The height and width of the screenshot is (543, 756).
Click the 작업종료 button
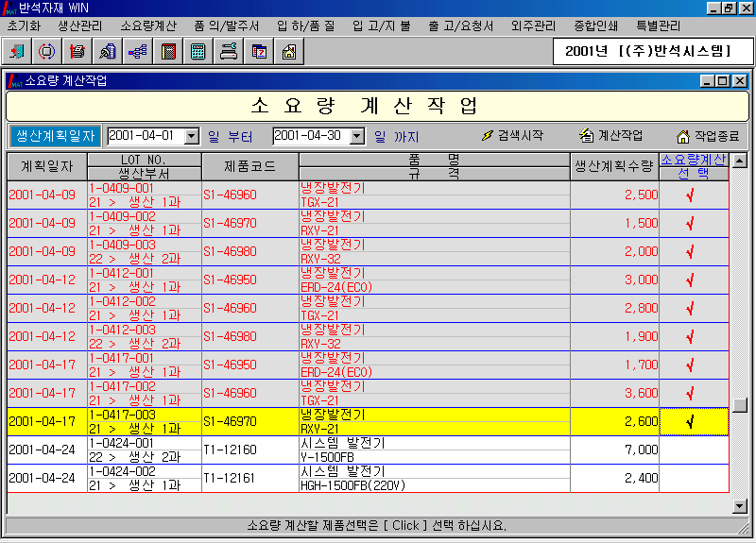707,136
